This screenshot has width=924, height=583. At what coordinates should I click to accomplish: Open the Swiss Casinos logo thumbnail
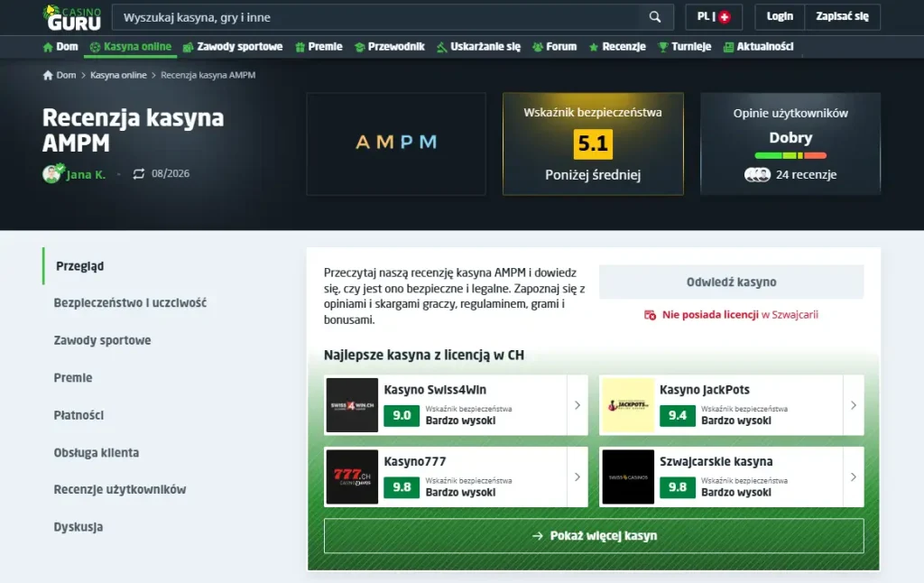coord(628,477)
